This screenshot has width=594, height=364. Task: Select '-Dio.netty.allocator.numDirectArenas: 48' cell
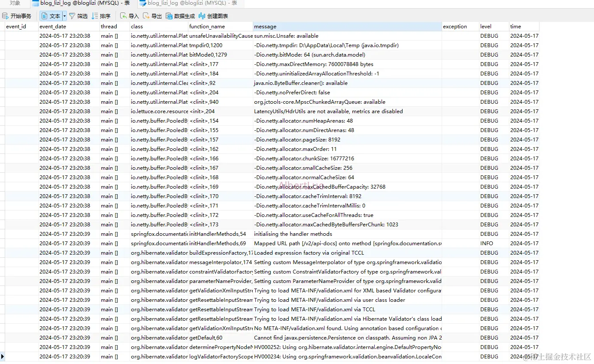pyautogui.click(x=347, y=130)
